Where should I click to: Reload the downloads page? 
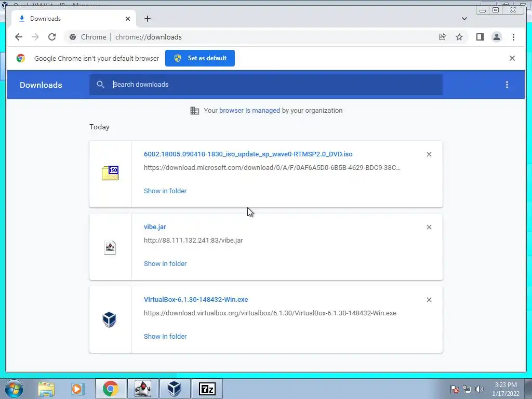[52, 37]
